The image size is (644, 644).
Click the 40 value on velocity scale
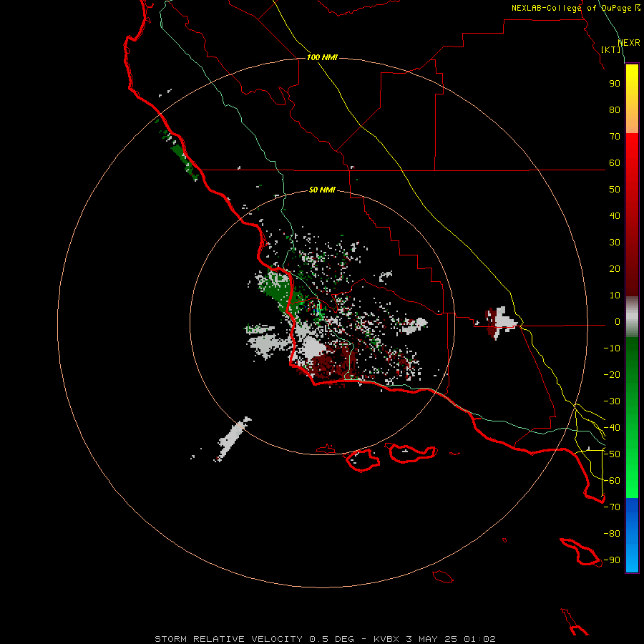point(615,216)
